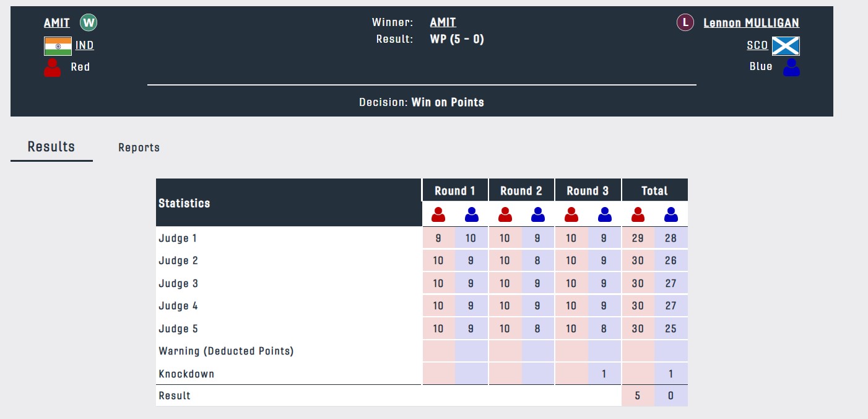Click the Round 3 red boxer icon
The image size is (868, 419).
pyautogui.click(x=571, y=214)
